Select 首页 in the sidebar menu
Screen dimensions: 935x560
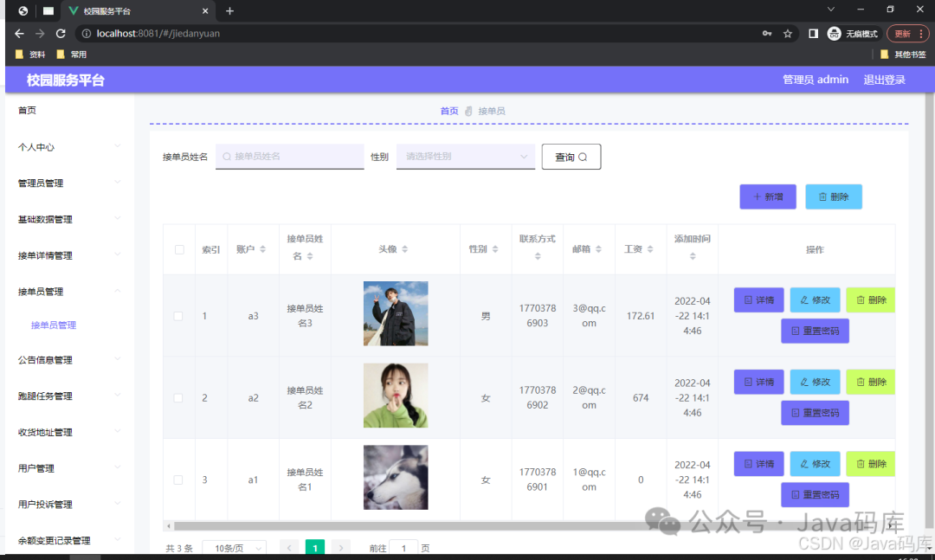coord(25,110)
